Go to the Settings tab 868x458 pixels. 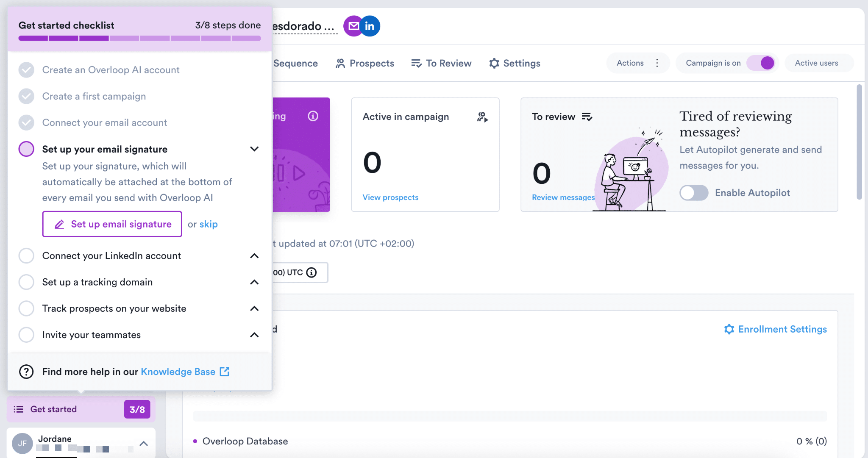click(515, 63)
